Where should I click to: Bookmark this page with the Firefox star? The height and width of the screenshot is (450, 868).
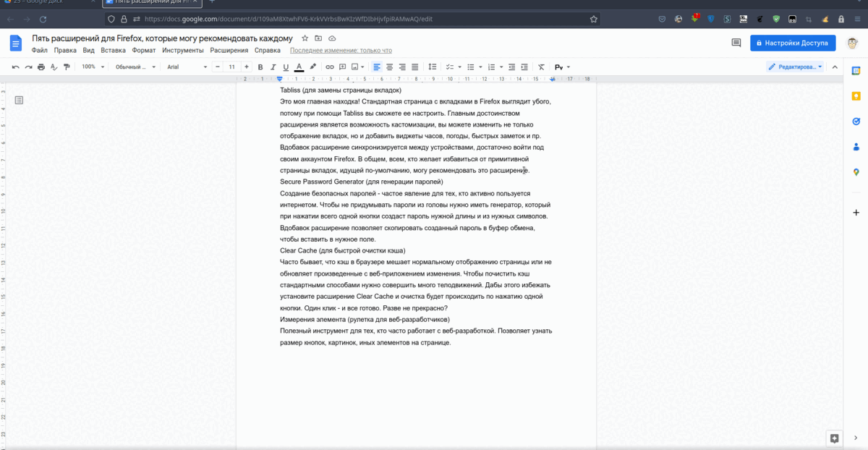pyautogui.click(x=594, y=19)
